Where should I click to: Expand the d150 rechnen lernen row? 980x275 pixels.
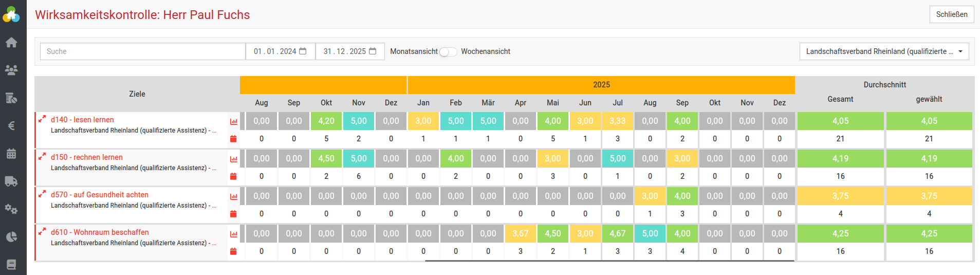tap(42, 157)
